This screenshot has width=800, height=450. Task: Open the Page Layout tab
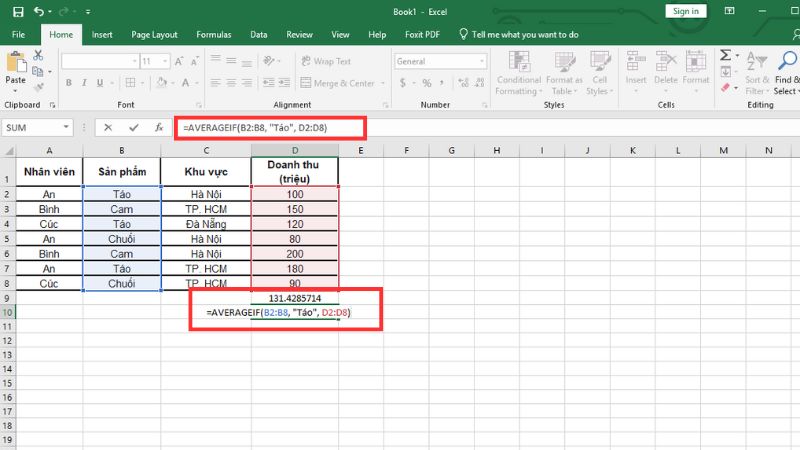click(154, 34)
